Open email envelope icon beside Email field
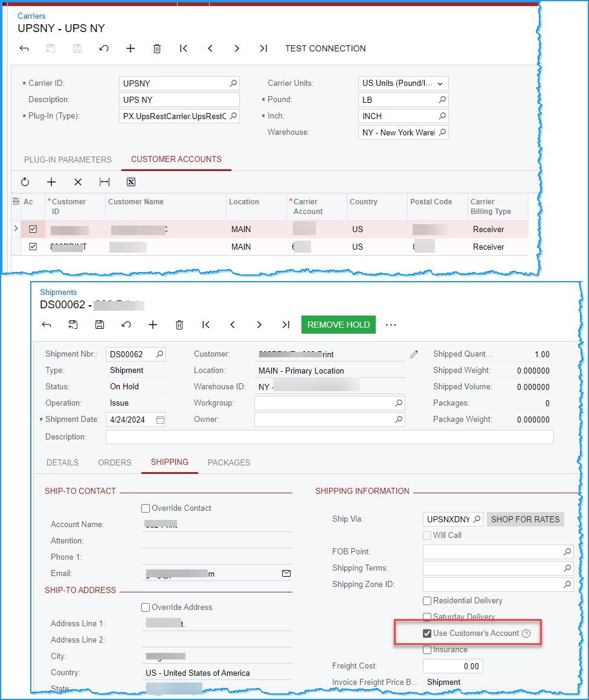 [286, 573]
